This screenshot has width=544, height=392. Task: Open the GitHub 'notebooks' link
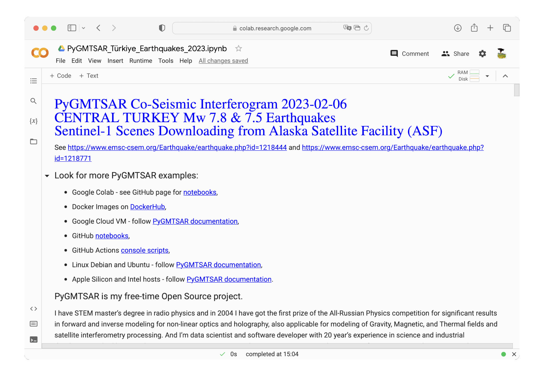(x=112, y=236)
